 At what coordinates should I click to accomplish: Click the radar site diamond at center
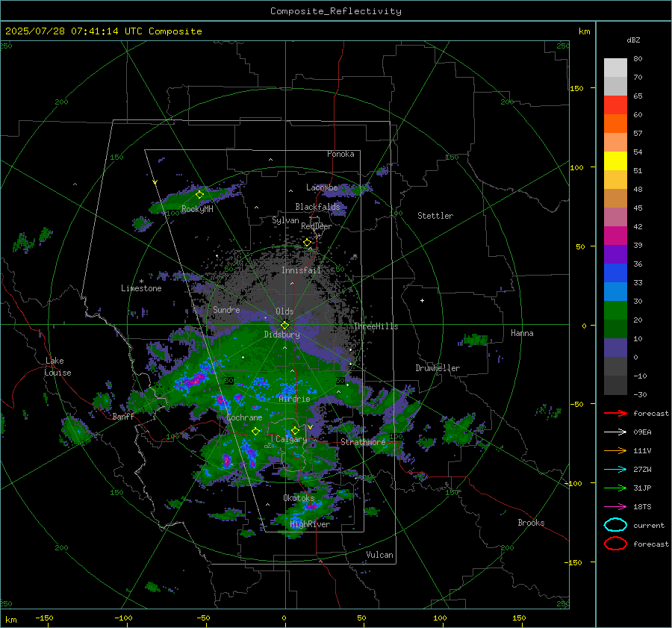[x=284, y=326]
